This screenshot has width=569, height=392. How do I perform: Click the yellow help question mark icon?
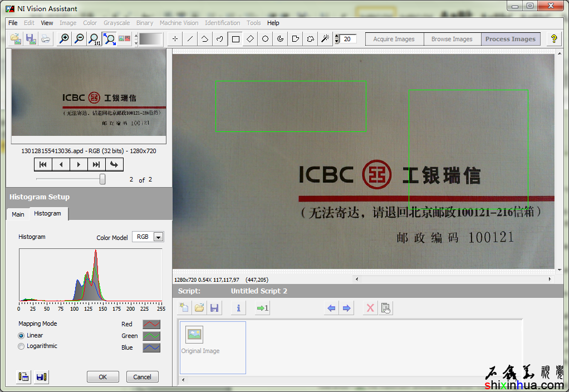click(x=554, y=39)
